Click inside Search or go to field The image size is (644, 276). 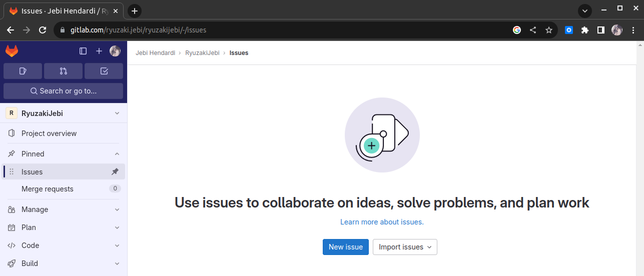tap(63, 91)
